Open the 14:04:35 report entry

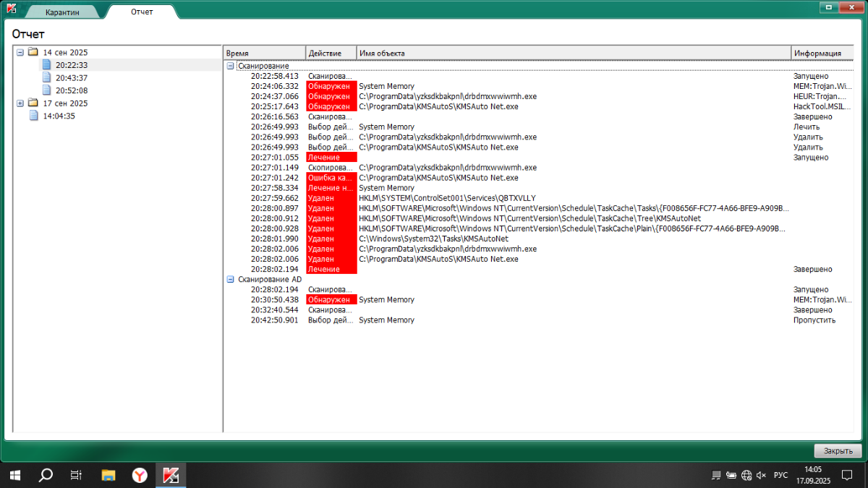(59, 116)
